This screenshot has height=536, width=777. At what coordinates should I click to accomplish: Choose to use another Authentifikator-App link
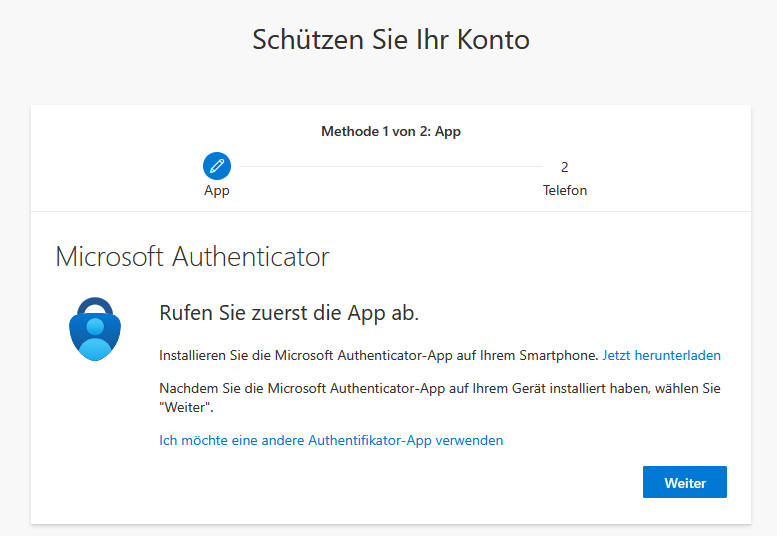coord(331,440)
